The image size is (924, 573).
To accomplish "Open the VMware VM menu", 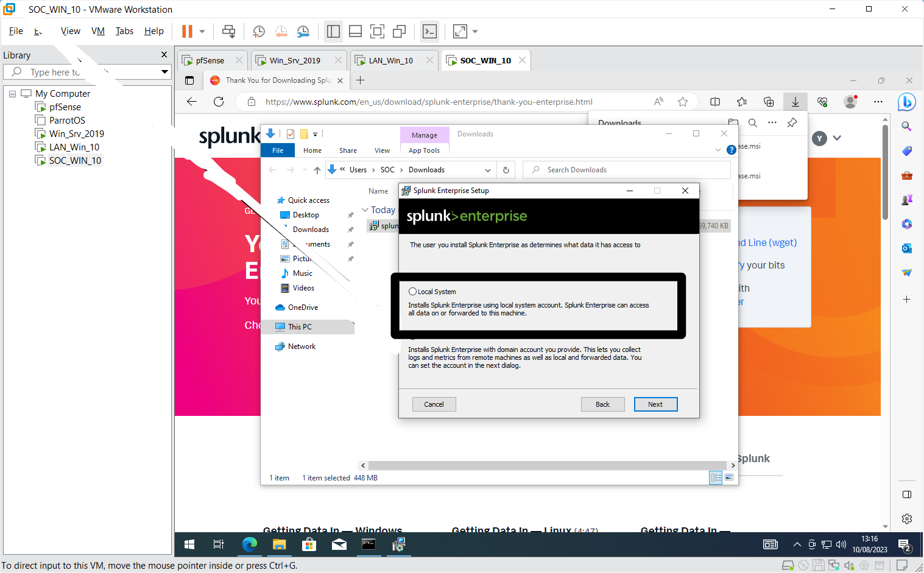I will 98,31.
